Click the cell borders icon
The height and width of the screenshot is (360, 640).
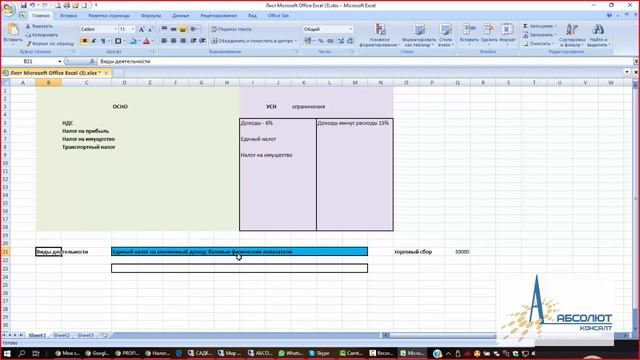tap(118, 41)
